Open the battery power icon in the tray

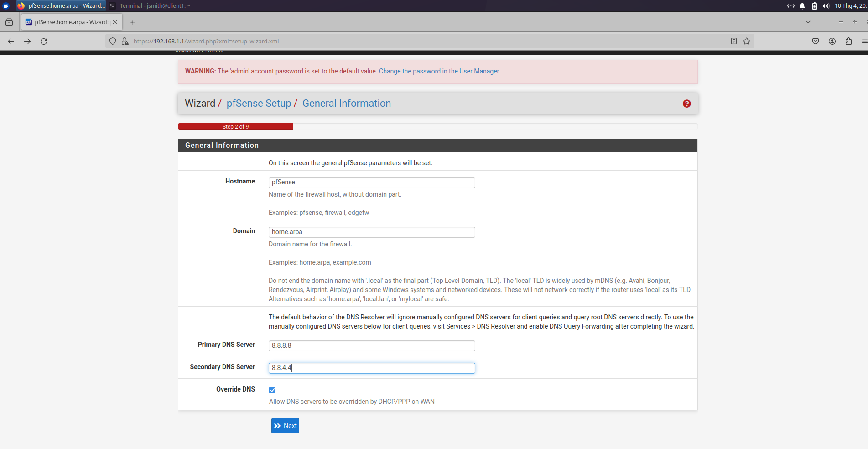[x=814, y=6]
